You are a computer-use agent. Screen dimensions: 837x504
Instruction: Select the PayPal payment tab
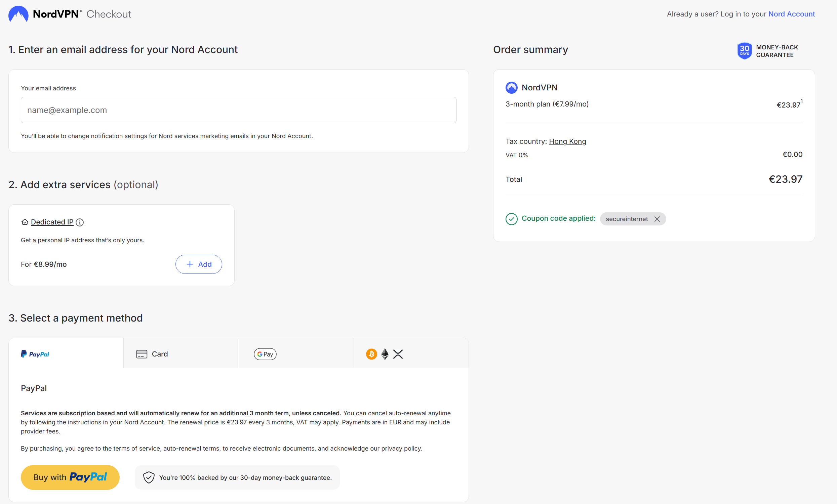66,354
